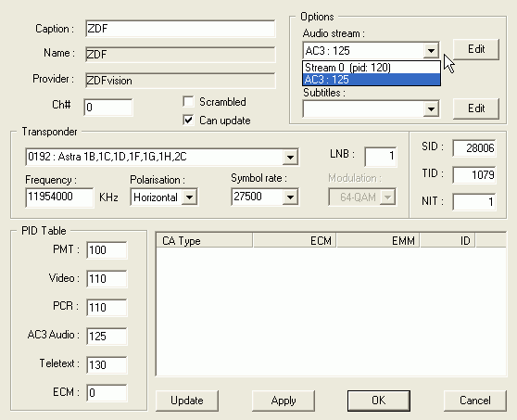Click into the Frequency field

pyautogui.click(x=59, y=197)
